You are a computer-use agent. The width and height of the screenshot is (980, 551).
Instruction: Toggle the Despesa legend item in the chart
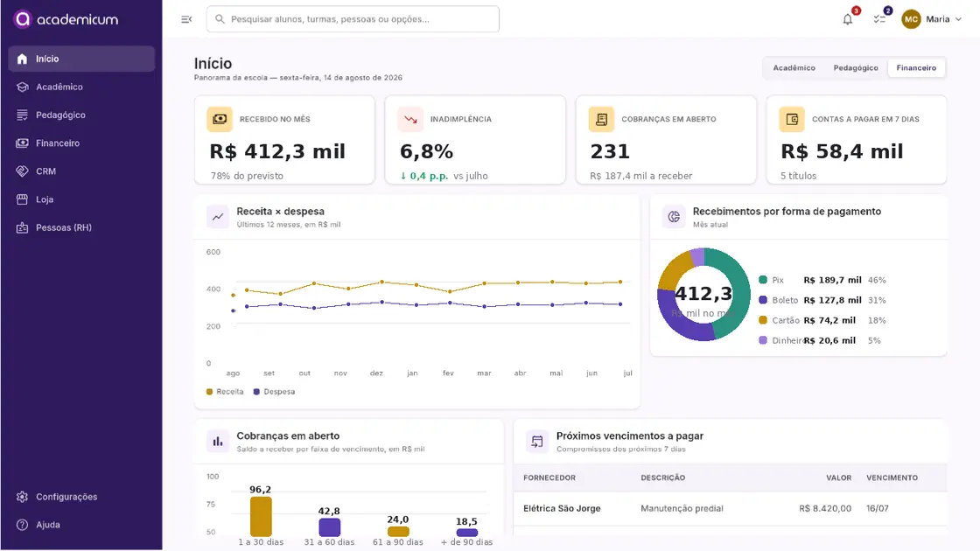pos(275,392)
